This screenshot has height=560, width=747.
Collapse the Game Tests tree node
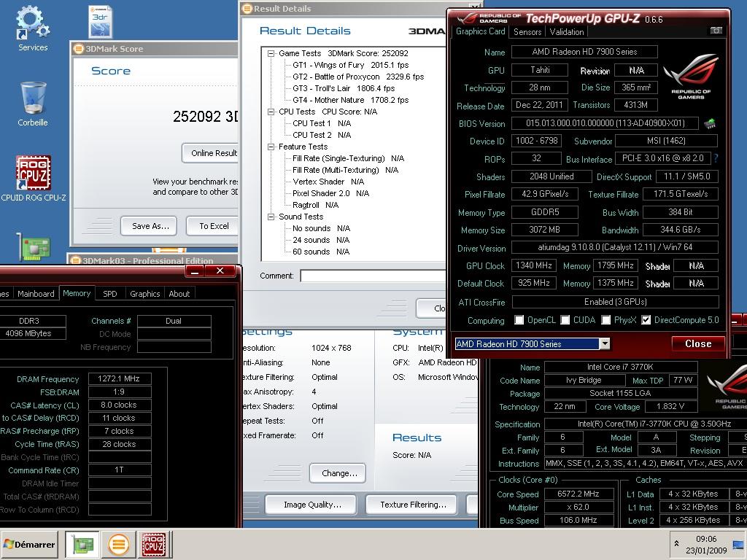pyautogui.click(x=271, y=53)
